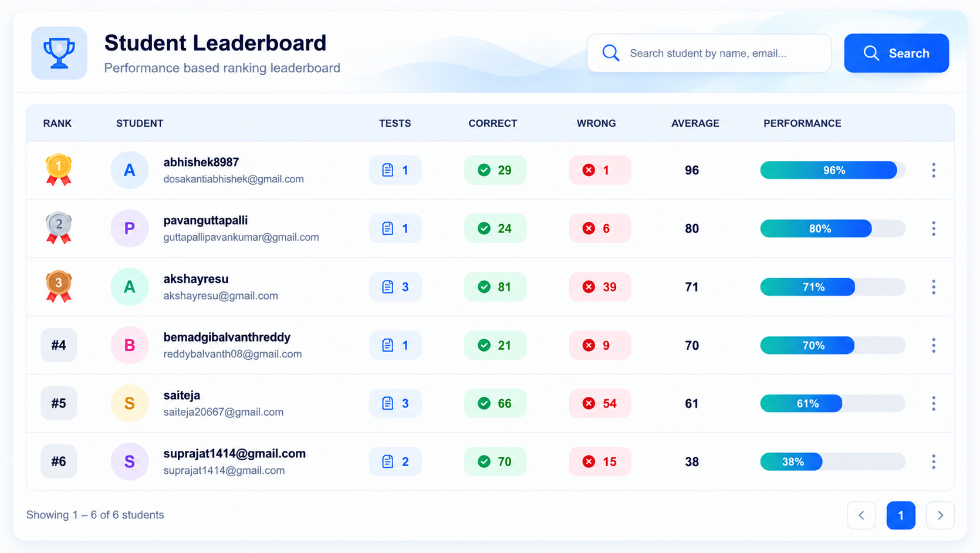Click the purple S avatar for suprajat1414
The image size is (980, 553).
coord(130,461)
